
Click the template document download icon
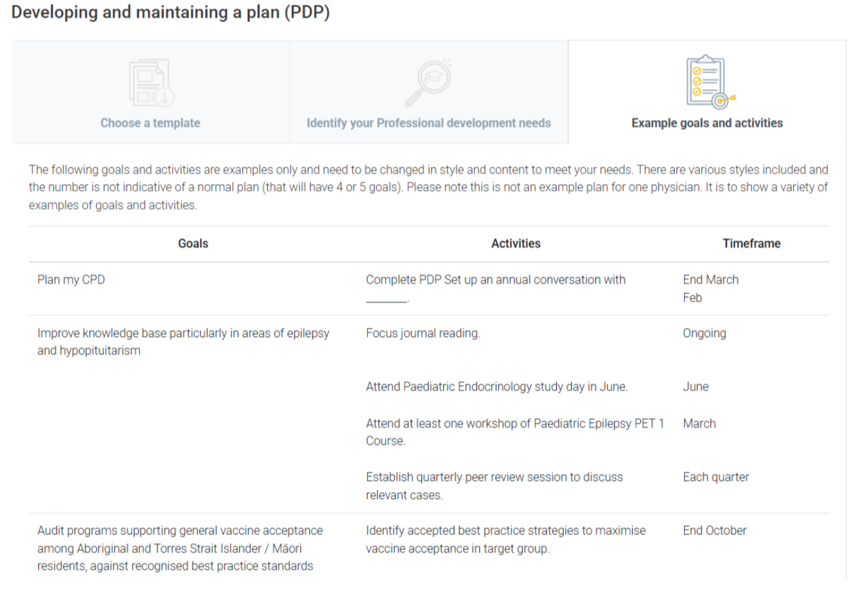pyautogui.click(x=151, y=81)
